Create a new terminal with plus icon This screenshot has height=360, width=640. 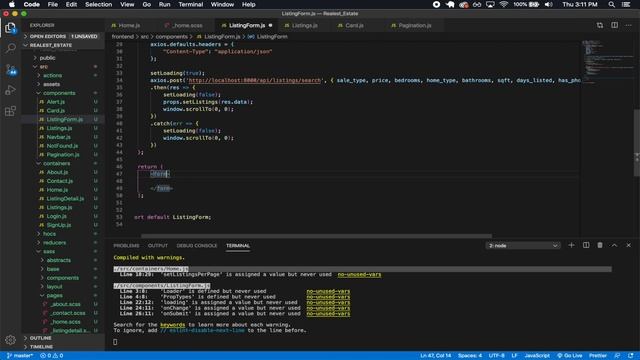click(571, 245)
